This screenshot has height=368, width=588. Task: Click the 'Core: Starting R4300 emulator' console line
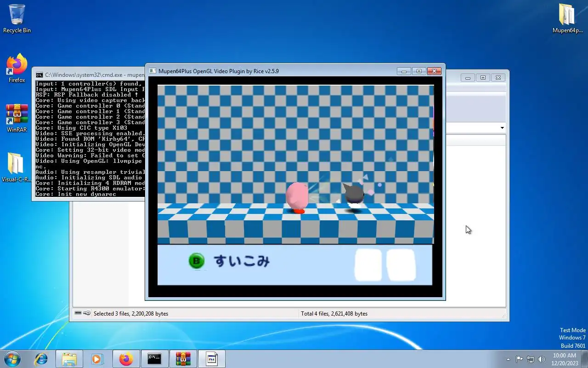click(90, 189)
